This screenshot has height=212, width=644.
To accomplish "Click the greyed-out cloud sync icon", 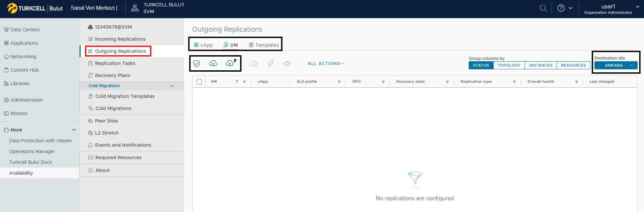I will pos(254,63).
